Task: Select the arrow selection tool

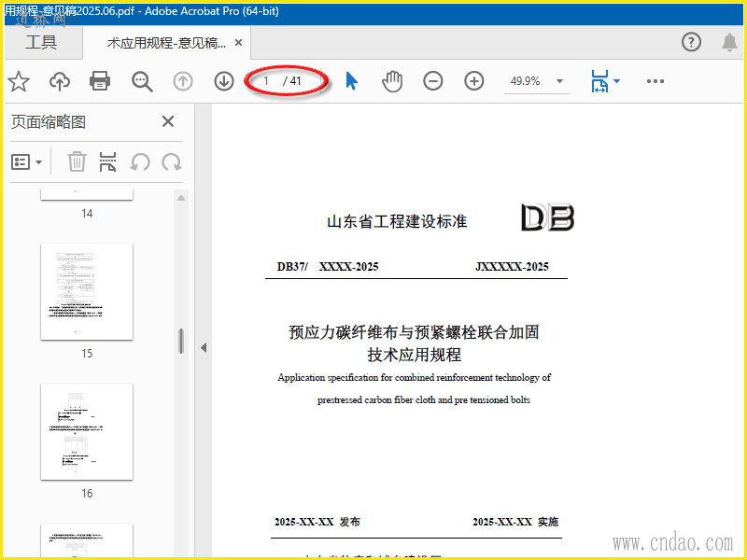Action: click(x=352, y=81)
